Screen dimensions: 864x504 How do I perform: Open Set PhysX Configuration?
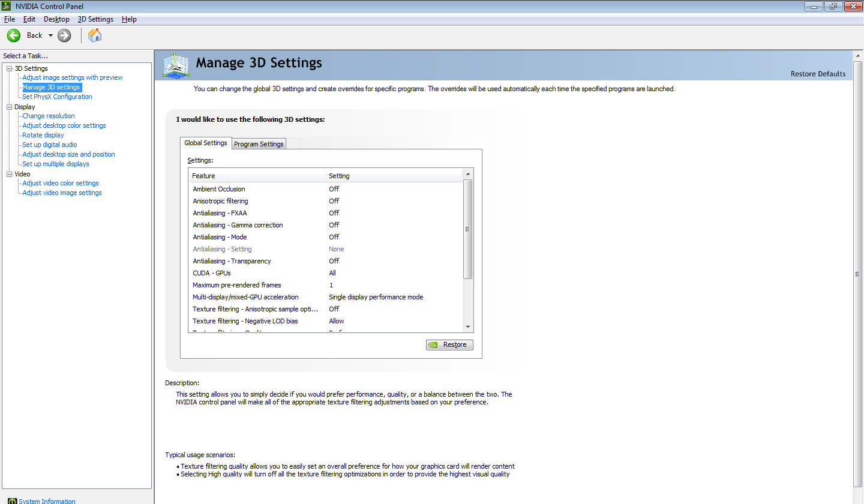click(57, 97)
